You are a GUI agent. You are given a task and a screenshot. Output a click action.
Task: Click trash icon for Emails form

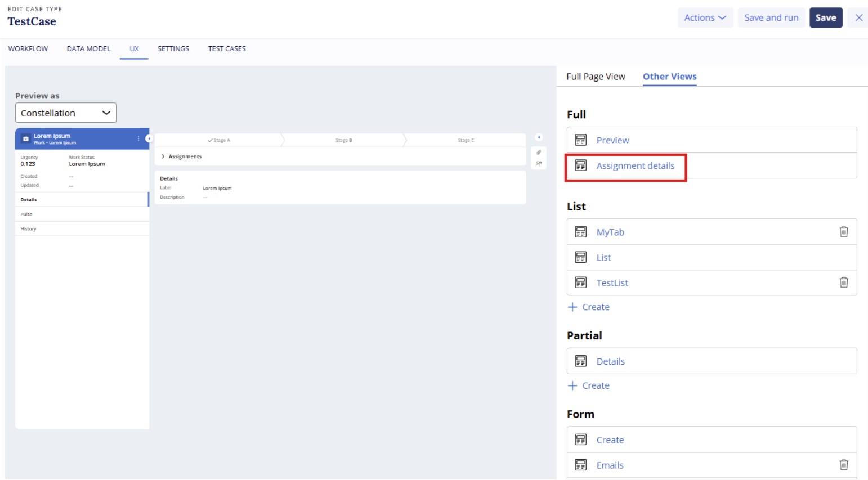(843, 465)
